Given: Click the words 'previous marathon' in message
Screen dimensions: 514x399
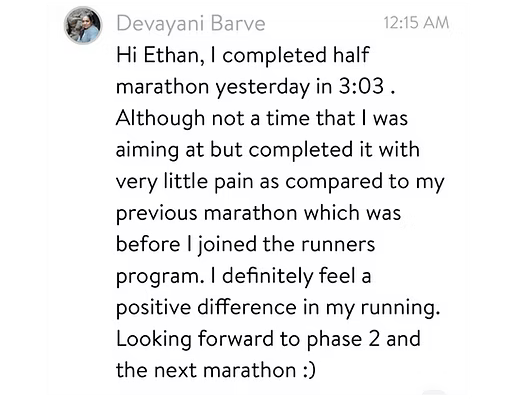Looking at the screenshot, I should tap(207, 214).
